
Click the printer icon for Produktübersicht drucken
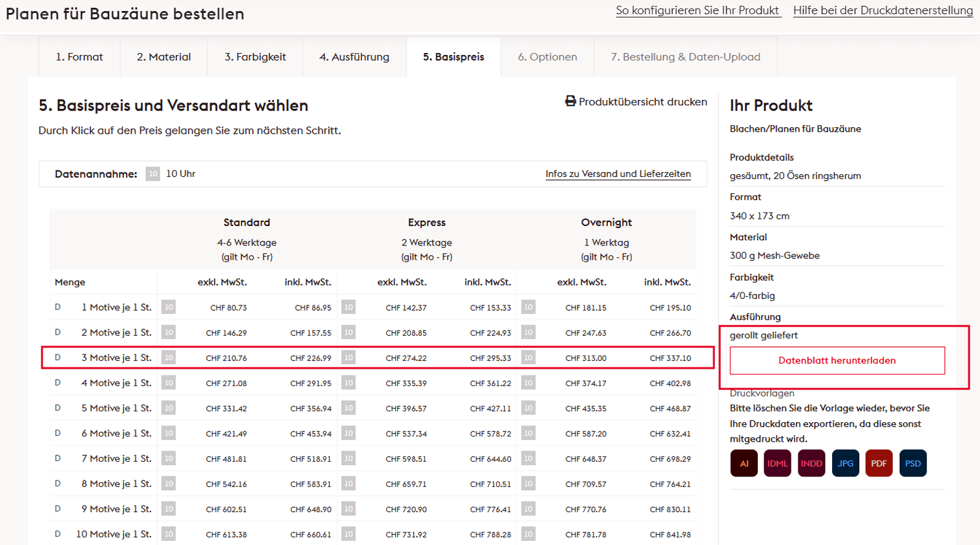point(570,101)
